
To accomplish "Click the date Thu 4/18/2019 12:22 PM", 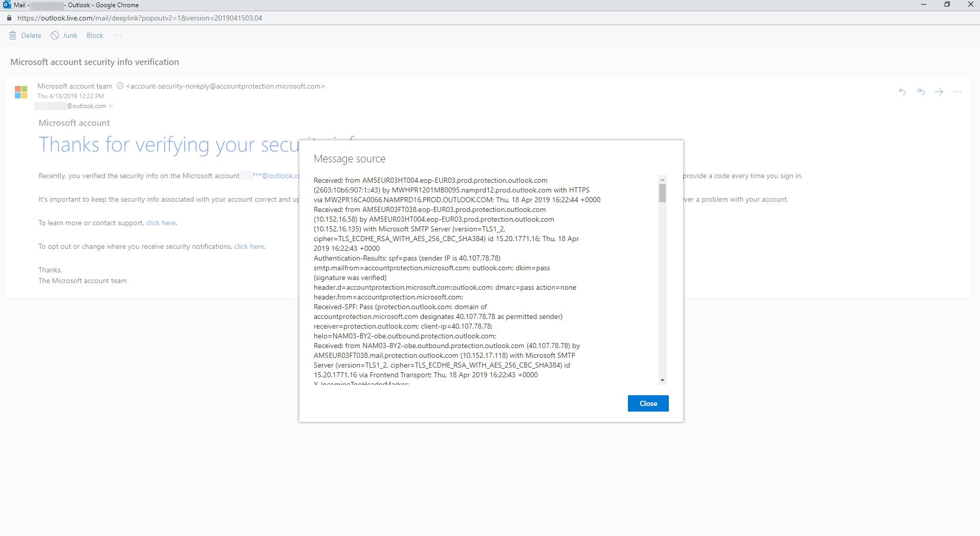I will pyautogui.click(x=71, y=96).
